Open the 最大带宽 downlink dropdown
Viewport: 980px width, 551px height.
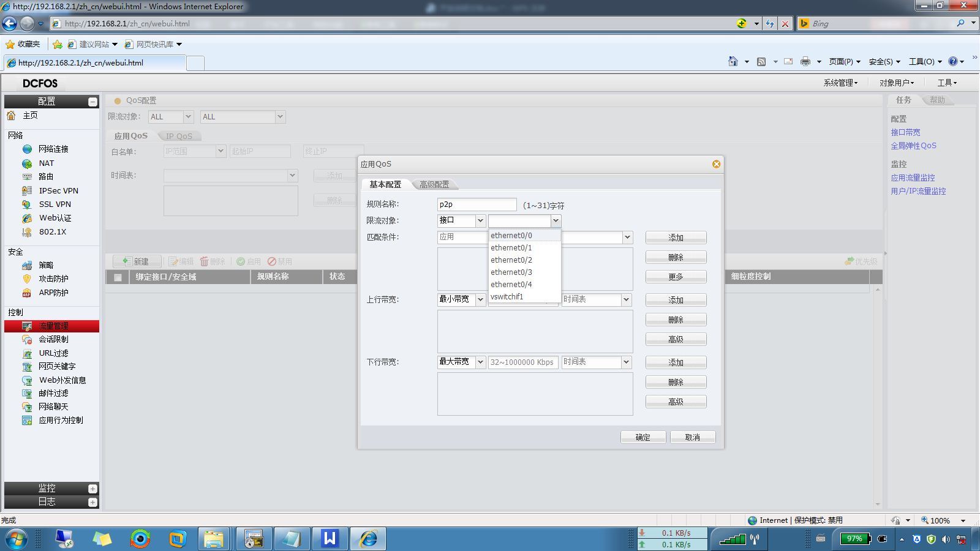pos(461,362)
